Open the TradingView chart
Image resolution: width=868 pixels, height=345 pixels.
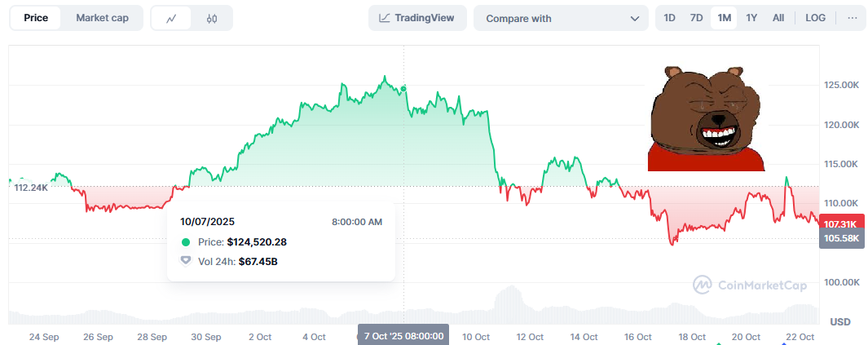click(x=417, y=18)
